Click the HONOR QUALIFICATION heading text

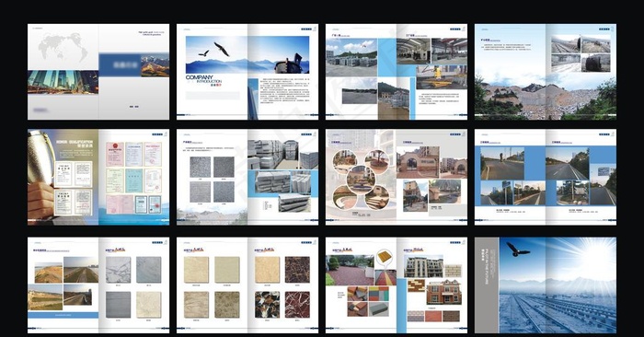(75, 144)
